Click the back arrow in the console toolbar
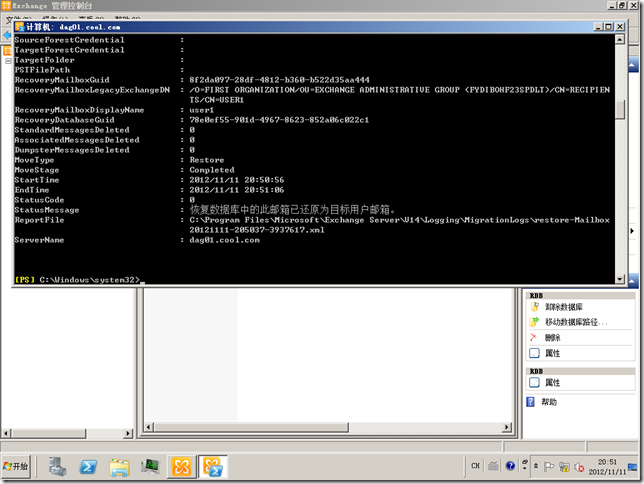 point(7,35)
